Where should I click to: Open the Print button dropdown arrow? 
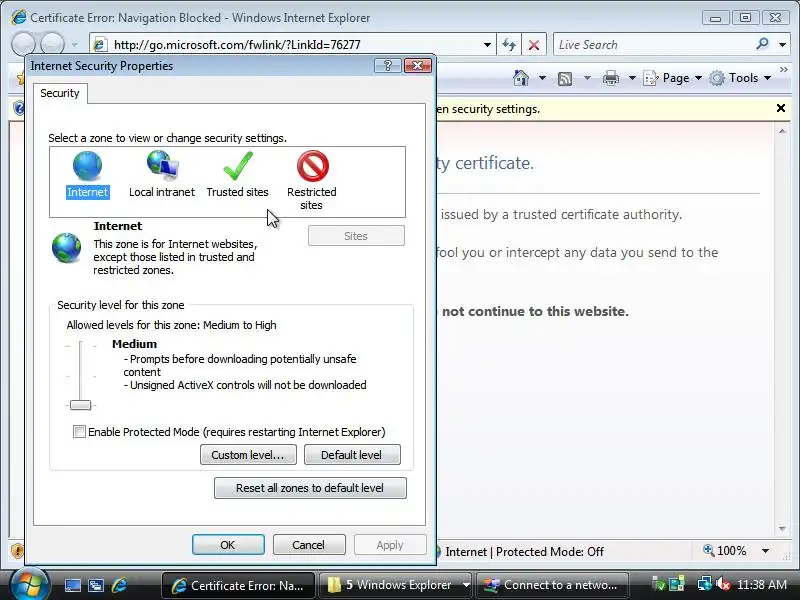point(632,78)
